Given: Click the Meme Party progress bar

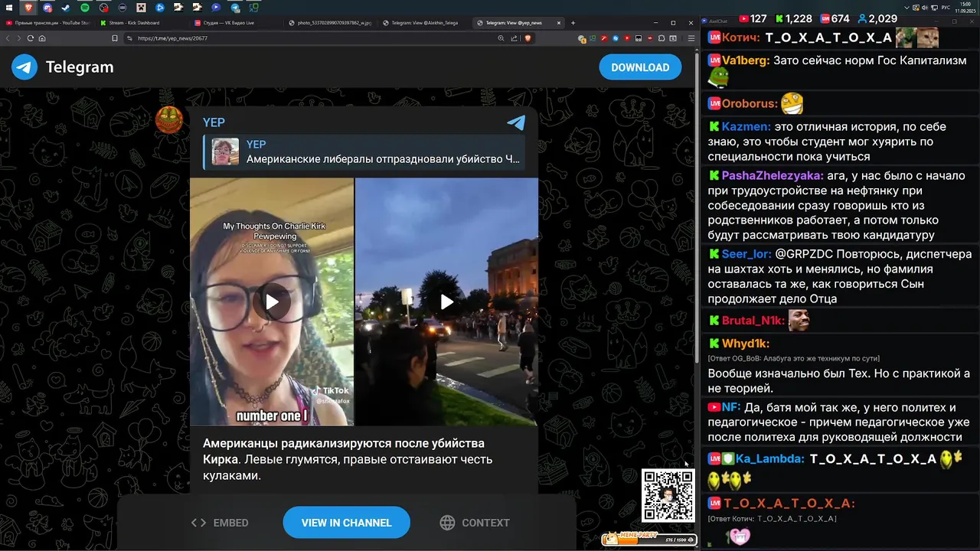Looking at the screenshot, I should 649,540.
